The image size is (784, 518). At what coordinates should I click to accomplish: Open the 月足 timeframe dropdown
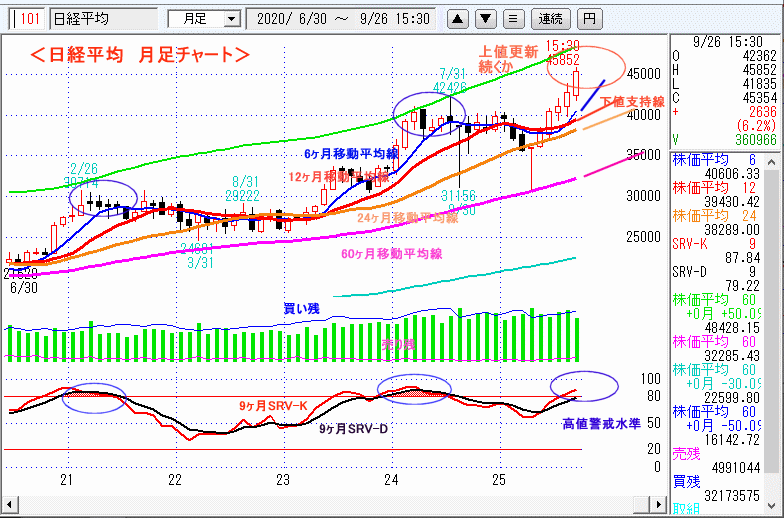click(204, 18)
